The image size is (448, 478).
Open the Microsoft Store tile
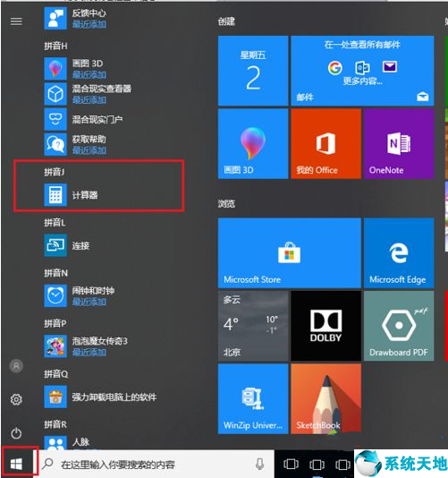(x=290, y=253)
